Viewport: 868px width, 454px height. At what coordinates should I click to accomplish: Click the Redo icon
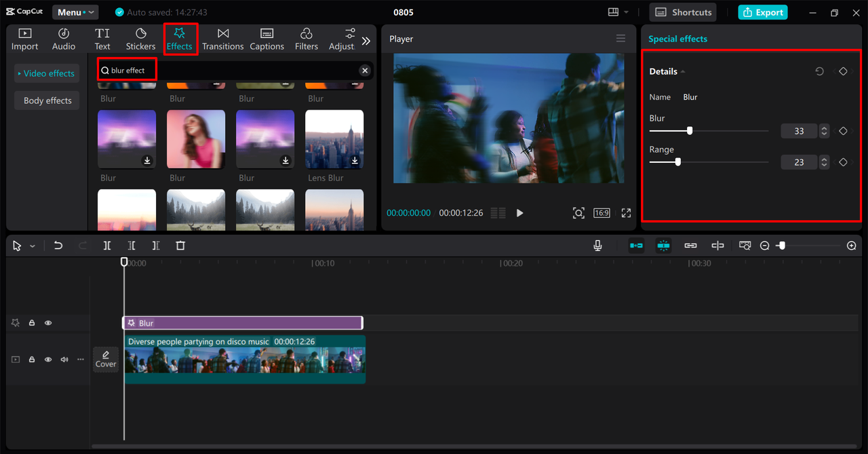click(x=83, y=246)
